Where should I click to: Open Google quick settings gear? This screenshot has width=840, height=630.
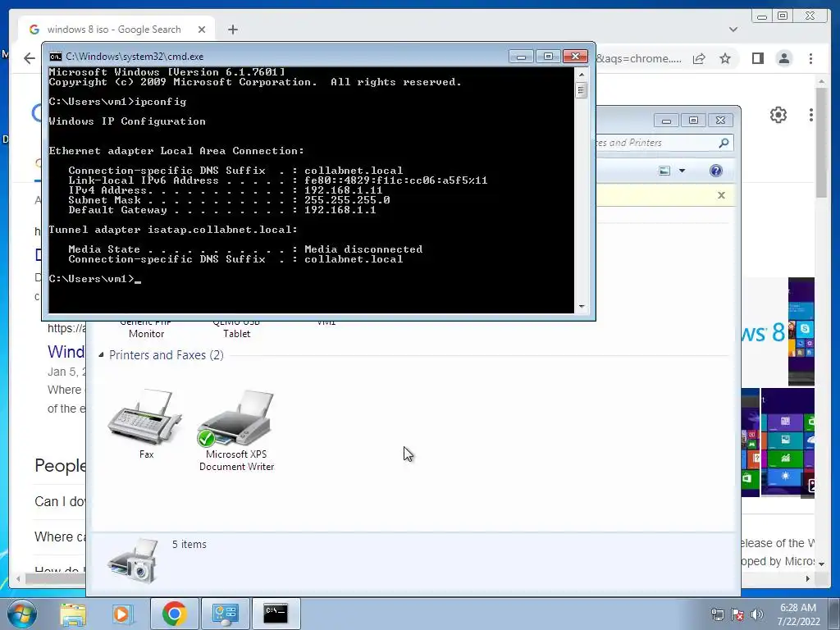coord(778,115)
